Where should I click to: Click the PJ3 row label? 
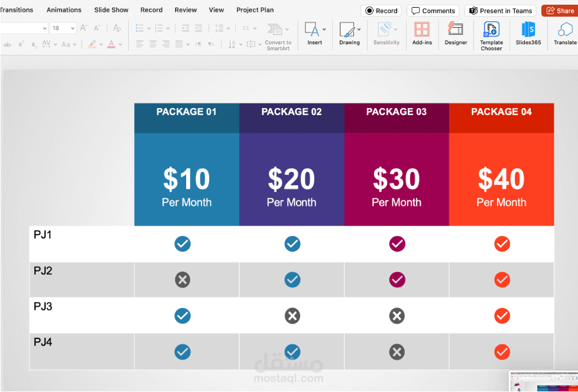(43, 306)
